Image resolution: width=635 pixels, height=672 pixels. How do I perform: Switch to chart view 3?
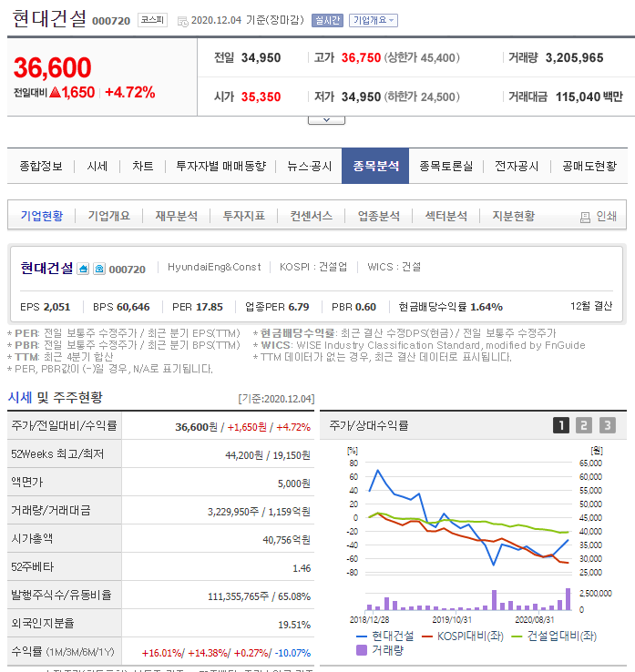[x=607, y=425]
